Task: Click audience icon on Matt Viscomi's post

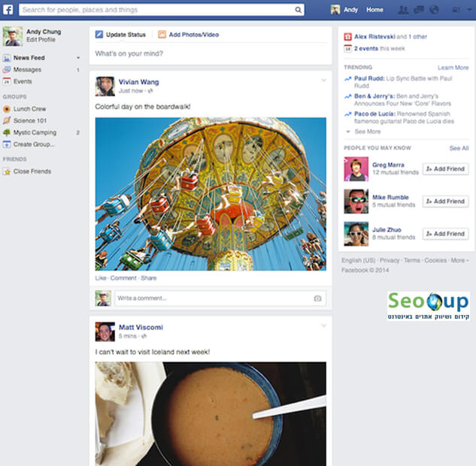Action: coord(144,336)
